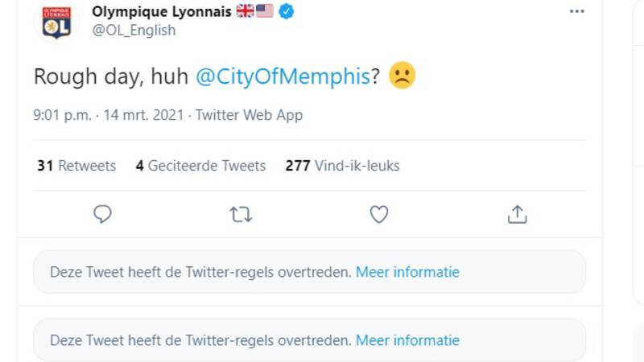The width and height of the screenshot is (644, 362).
Task: Like the tweet with the heart icon
Action: [378, 214]
